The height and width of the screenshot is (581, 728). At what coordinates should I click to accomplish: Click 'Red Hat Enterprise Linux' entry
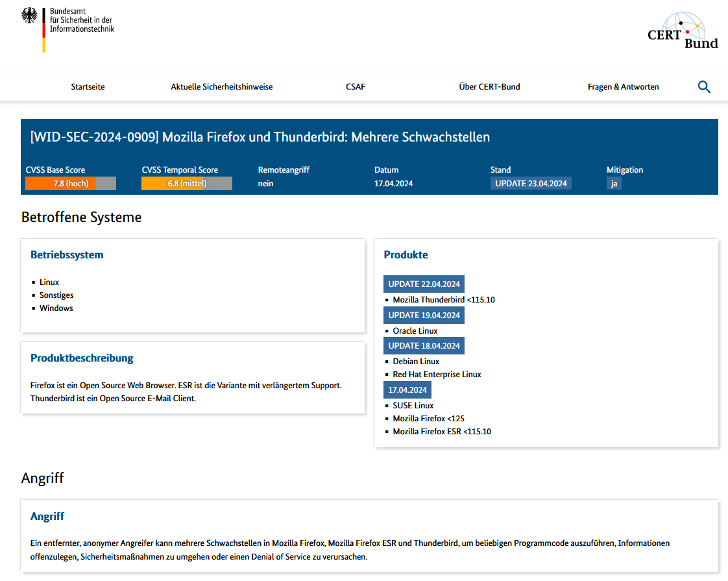[437, 375]
